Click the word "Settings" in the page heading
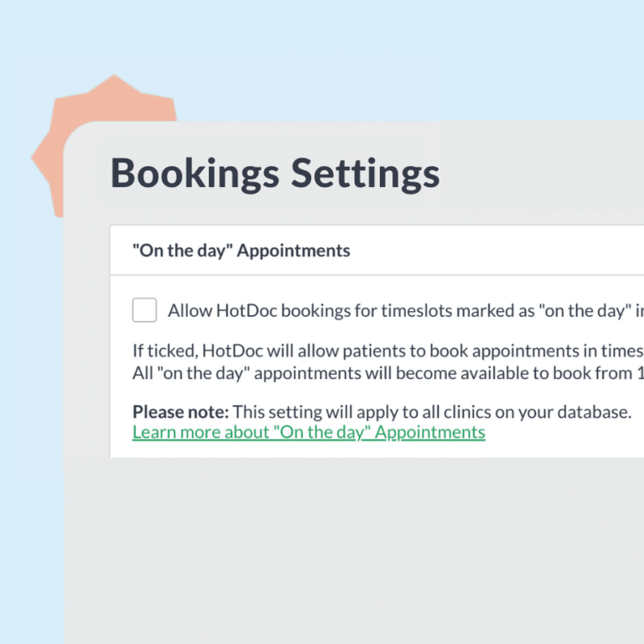644x644 pixels. tap(365, 174)
